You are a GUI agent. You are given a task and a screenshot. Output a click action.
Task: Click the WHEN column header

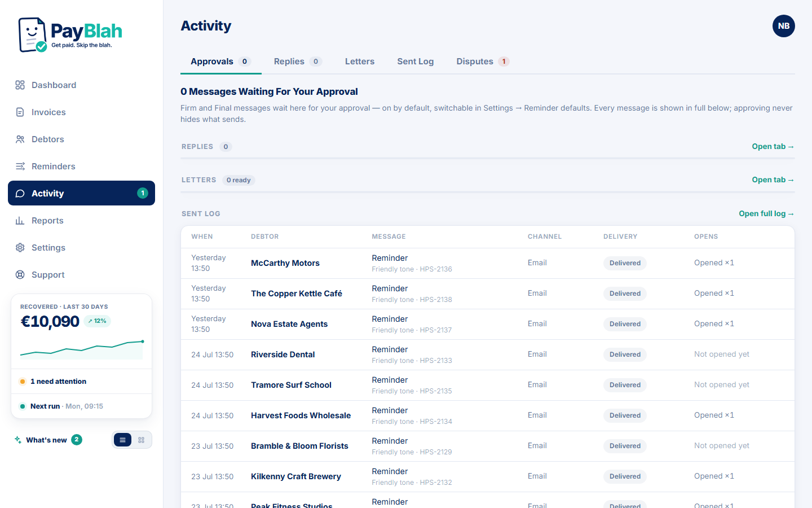click(202, 237)
